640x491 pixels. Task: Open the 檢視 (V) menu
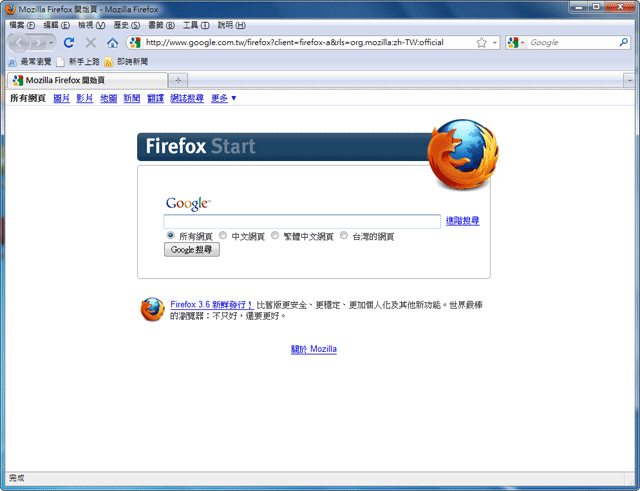(91, 25)
